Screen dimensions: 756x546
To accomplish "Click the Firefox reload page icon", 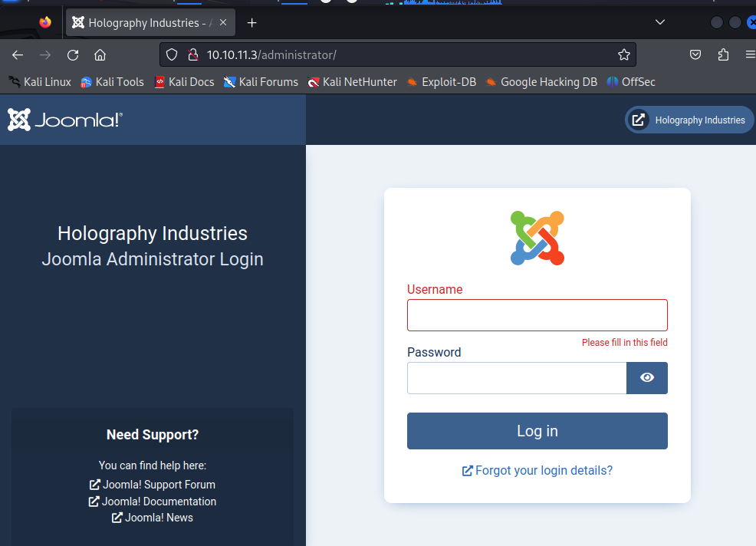I will [x=73, y=55].
